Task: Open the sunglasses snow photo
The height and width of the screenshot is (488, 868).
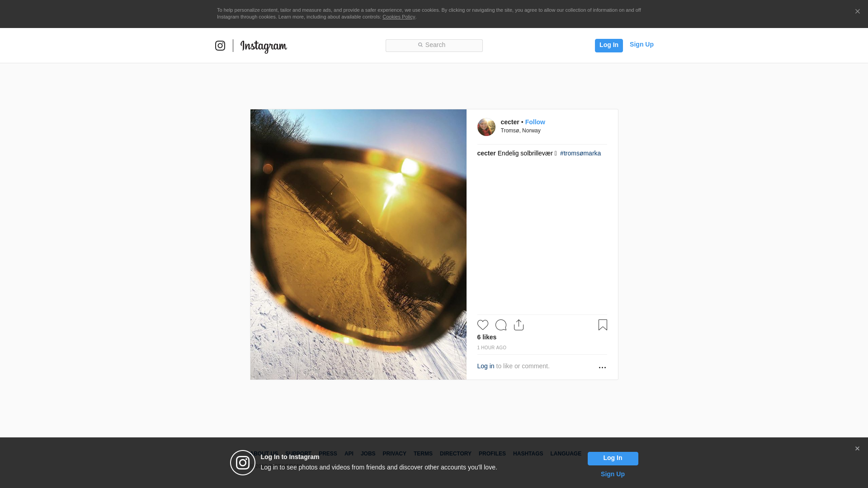Action: 359,244
